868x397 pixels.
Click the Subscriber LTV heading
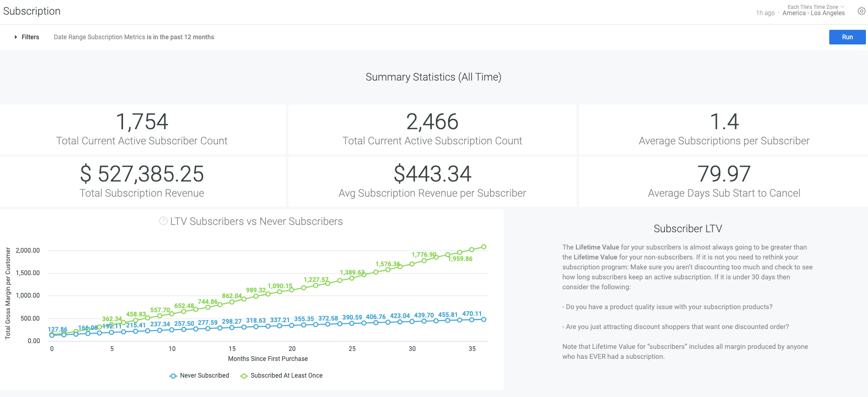(688, 229)
